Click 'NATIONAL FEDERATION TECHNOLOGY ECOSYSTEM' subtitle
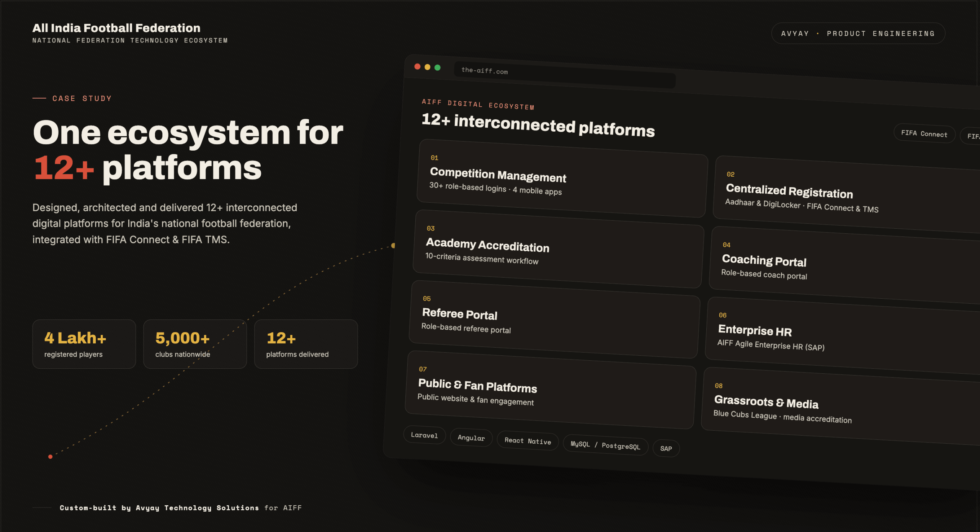This screenshot has width=980, height=532. pos(130,40)
